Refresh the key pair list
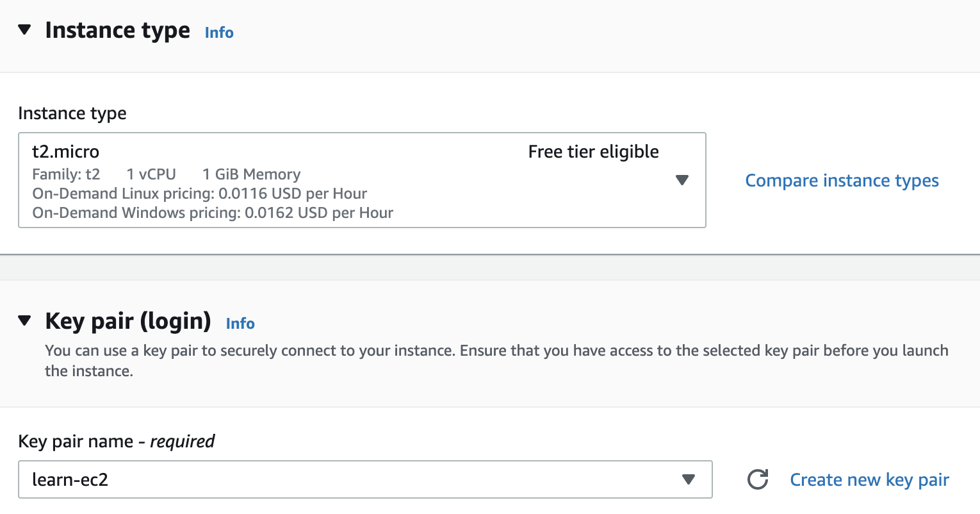Viewport: 980px width, 514px height. click(758, 479)
